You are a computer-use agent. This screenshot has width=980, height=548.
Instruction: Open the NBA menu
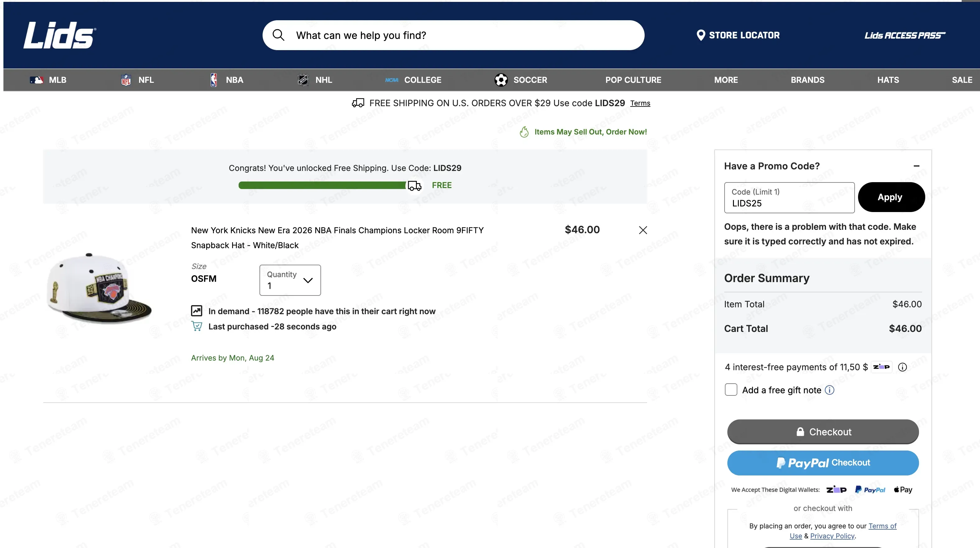227,80
